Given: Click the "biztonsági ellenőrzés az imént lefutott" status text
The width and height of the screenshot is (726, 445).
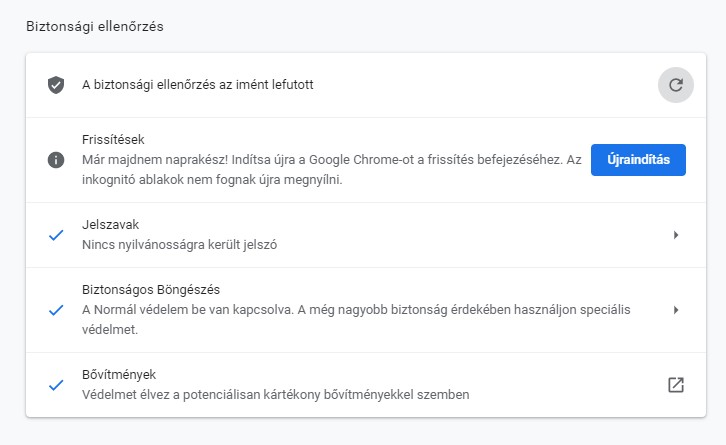Looking at the screenshot, I should coord(198,85).
